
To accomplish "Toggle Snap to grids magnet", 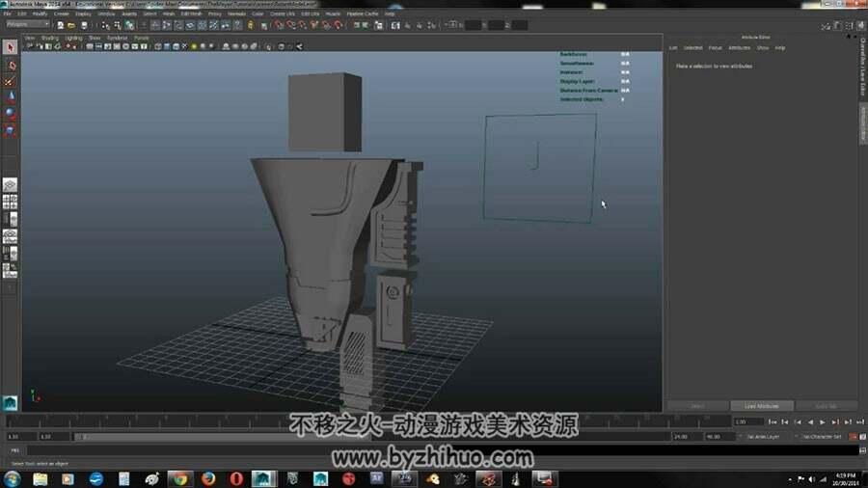I will click(279, 25).
